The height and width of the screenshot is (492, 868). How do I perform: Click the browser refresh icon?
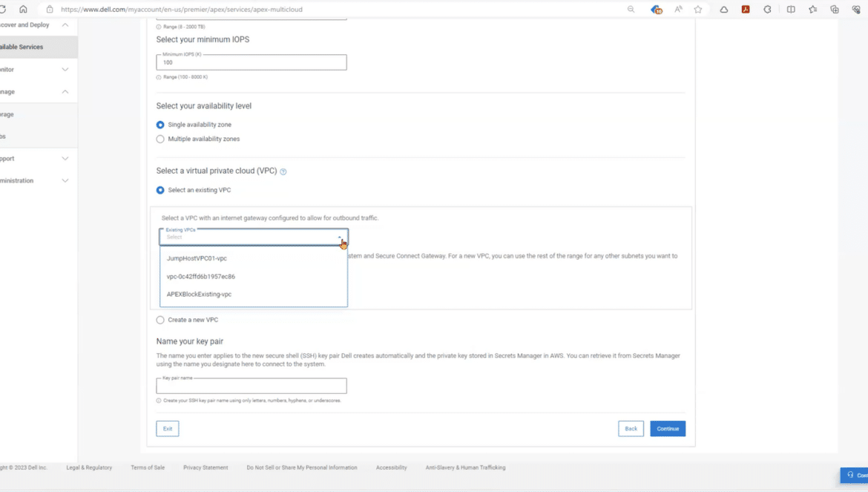point(3,10)
